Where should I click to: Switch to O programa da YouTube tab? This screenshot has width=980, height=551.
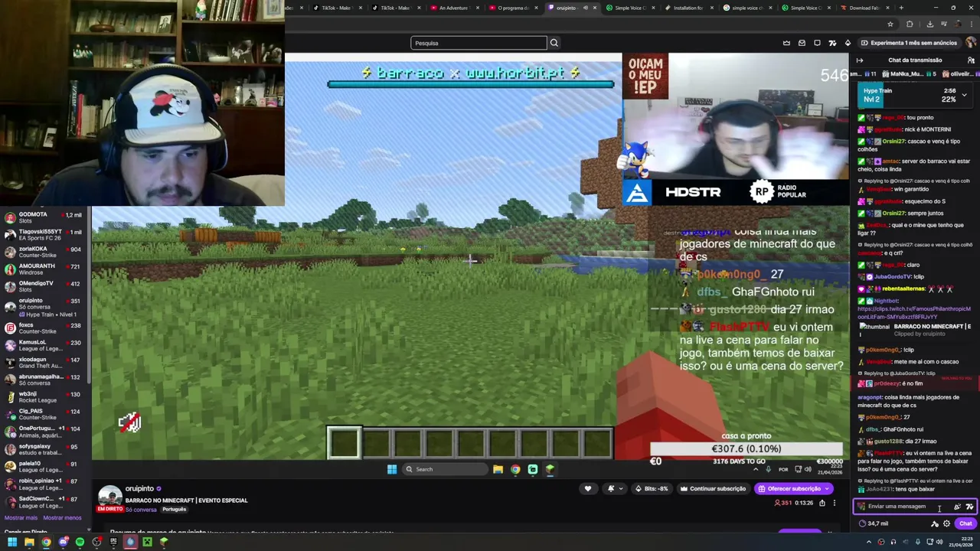point(513,8)
